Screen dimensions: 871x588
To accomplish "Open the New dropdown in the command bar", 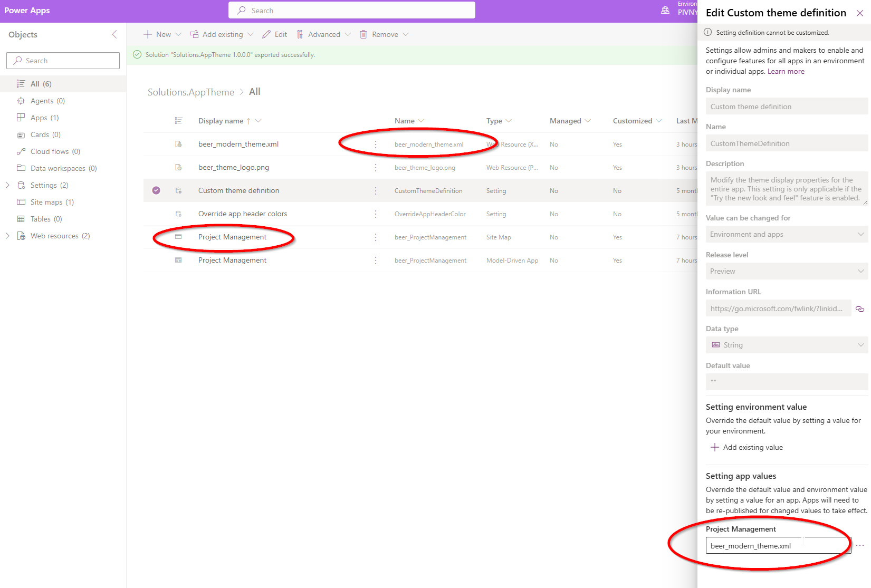I will coord(162,34).
